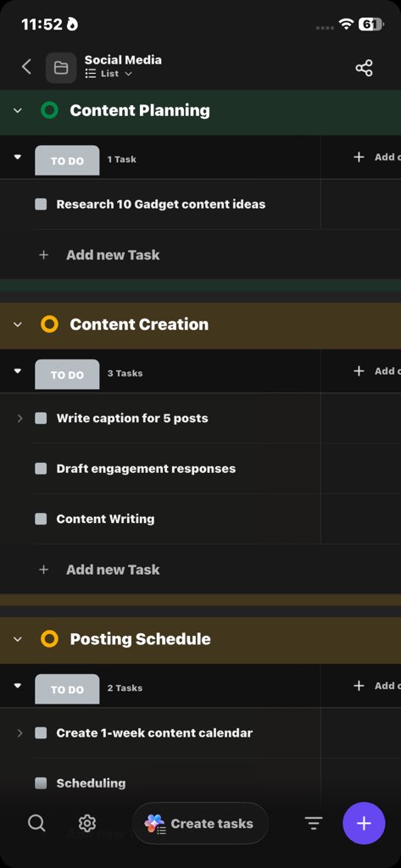Collapse the Posting Schedule section chevron
The width and height of the screenshot is (401, 868).
coord(18,639)
